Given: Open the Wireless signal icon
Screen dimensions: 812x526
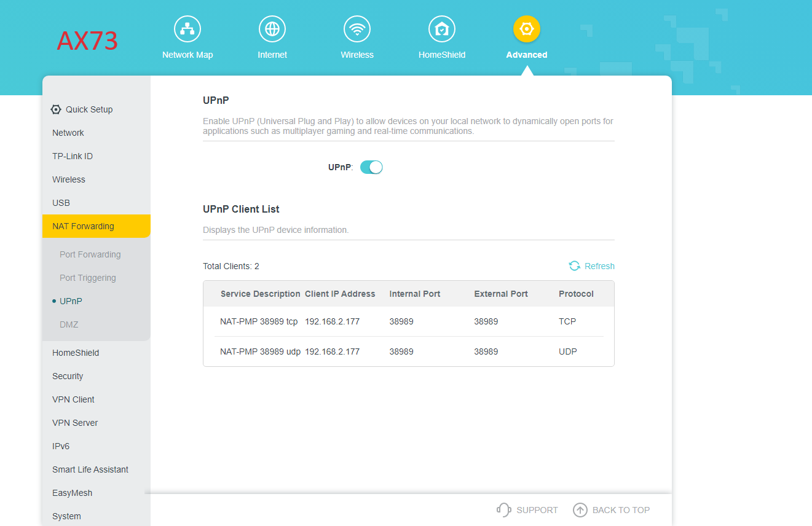Looking at the screenshot, I should coord(357,29).
